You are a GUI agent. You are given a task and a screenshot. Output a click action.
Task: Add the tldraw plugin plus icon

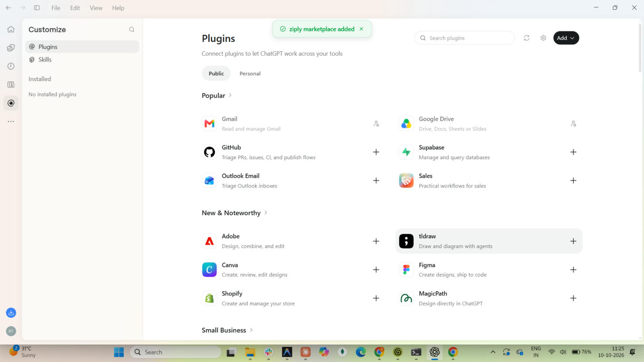pos(573,241)
